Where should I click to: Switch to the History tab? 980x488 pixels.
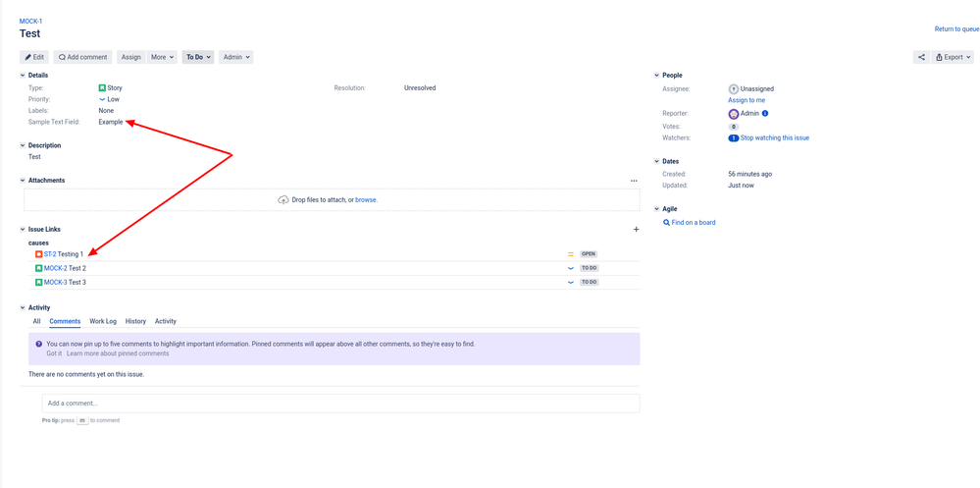135,322
